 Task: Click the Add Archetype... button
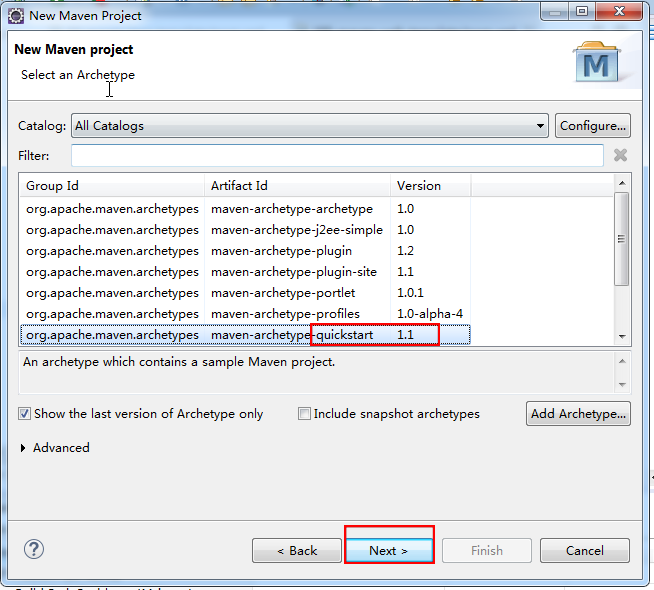click(578, 414)
